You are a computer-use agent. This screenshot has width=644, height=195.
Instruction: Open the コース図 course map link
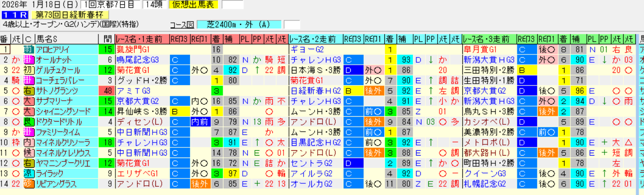(x=182, y=25)
